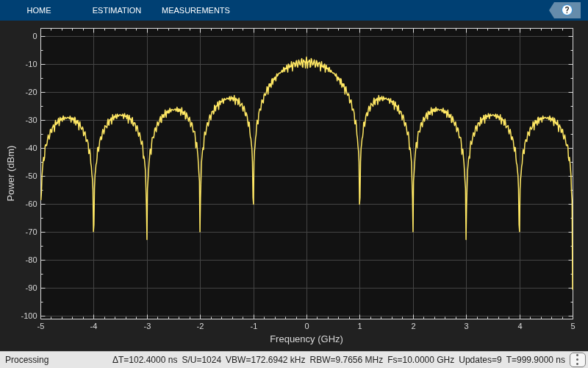
Task: Click the spectrum null at 1 GHz
Action: point(359,203)
